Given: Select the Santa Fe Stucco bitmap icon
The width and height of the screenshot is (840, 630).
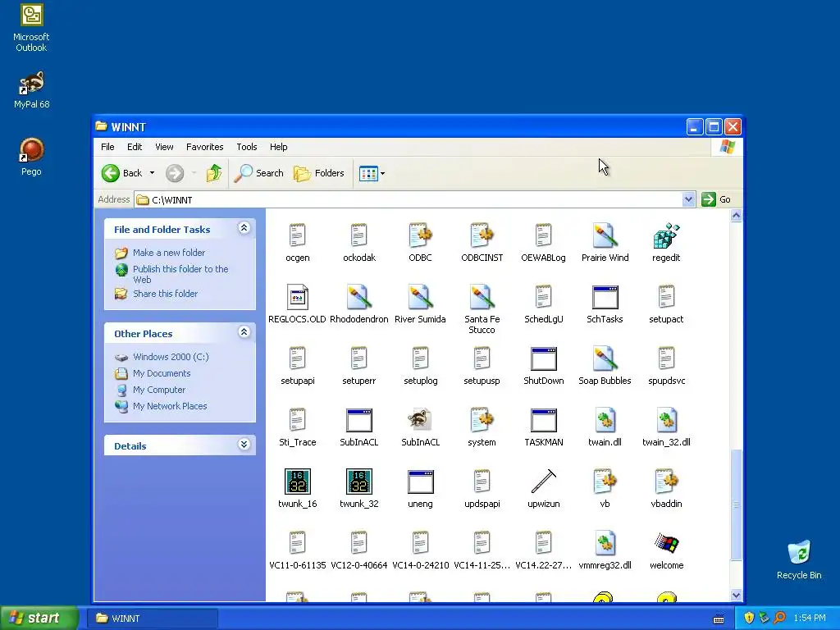Looking at the screenshot, I should click(x=482, y=297).
